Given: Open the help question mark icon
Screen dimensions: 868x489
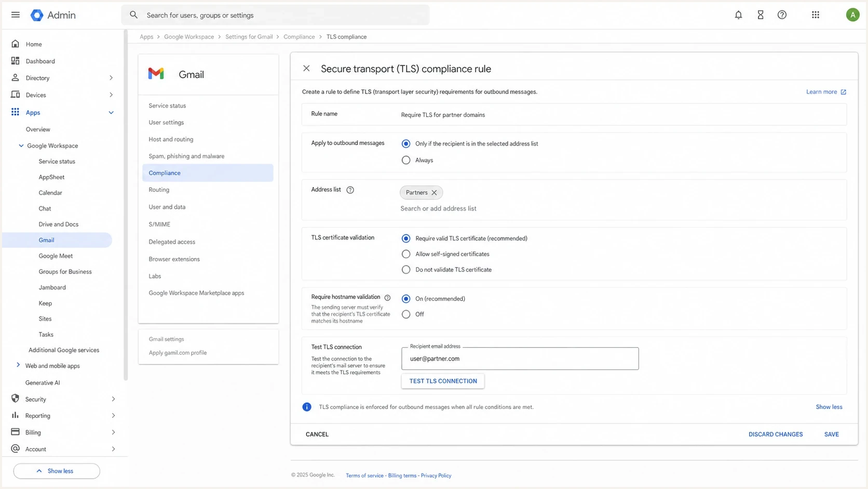Looking at the screenshot, I should 782,15.
